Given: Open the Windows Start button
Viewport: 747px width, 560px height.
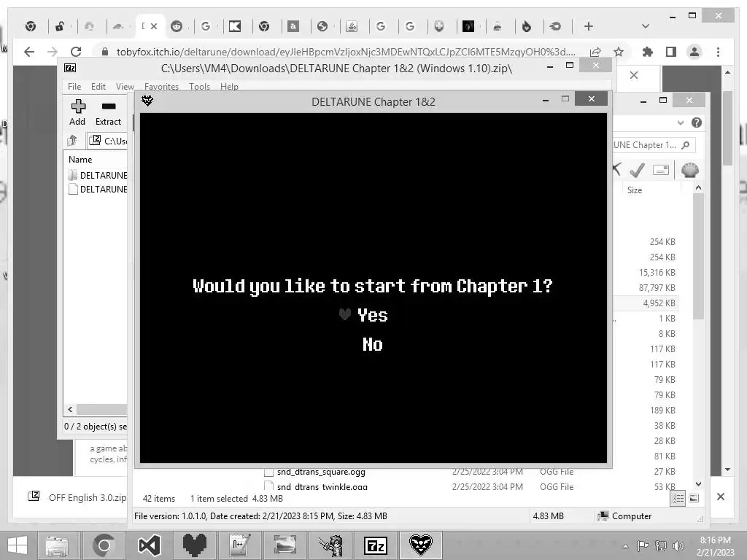Looking at the screenshot, I should click(x=18, y=545).
